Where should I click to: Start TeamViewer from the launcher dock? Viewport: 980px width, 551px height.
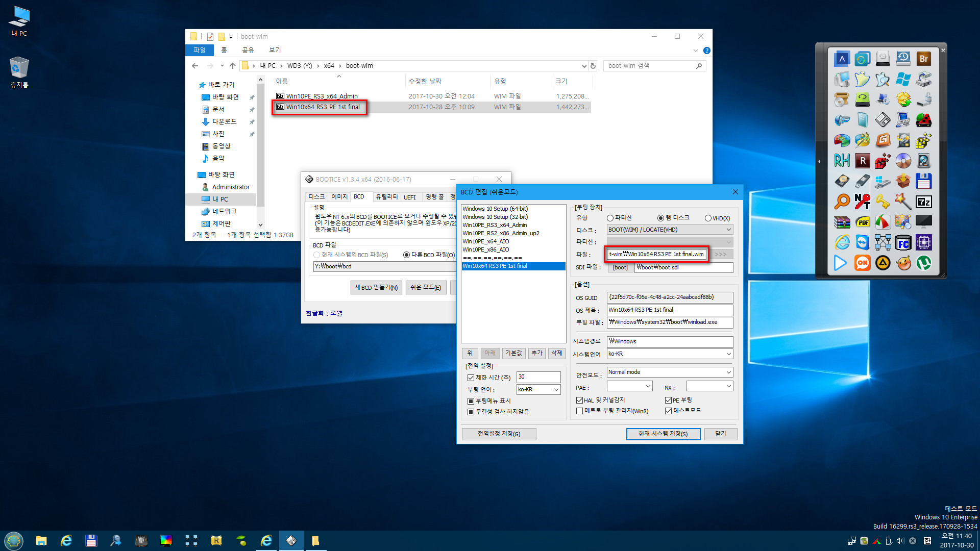(862, 242)
